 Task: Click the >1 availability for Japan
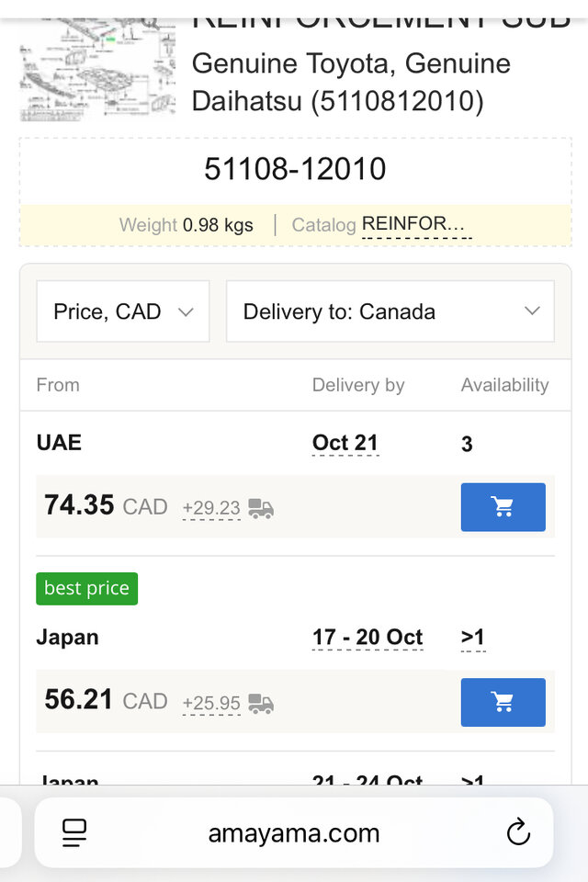pyautogui.click(x=472, y=638)
